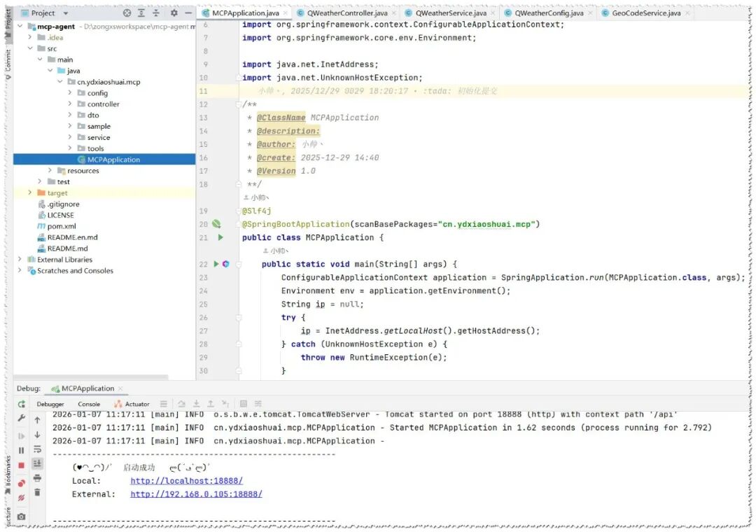Screen dimensions: 756x532
Task: Expand the resources folder
Action: pyautogui.click(x=50, y=170)
